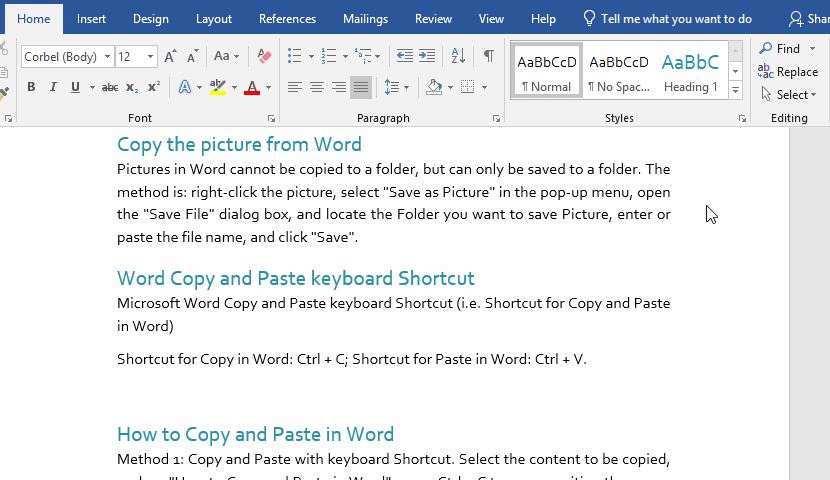Viewport: 830px width, 480px height.
Task: Click Numbering list icon
Action: coord(329,56)
